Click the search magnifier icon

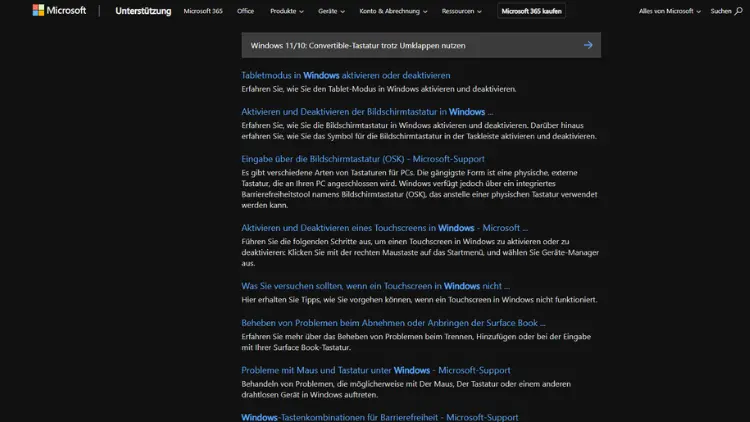[739, 11]
